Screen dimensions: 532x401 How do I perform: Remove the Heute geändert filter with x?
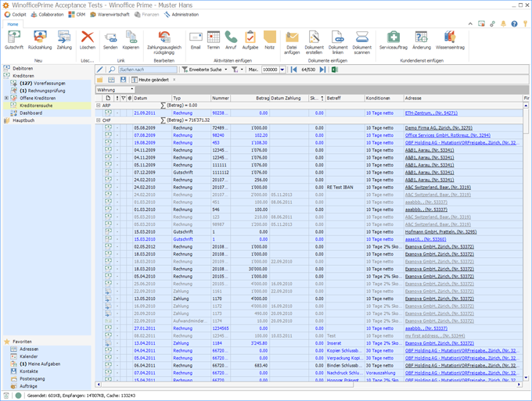pos(174,80)
